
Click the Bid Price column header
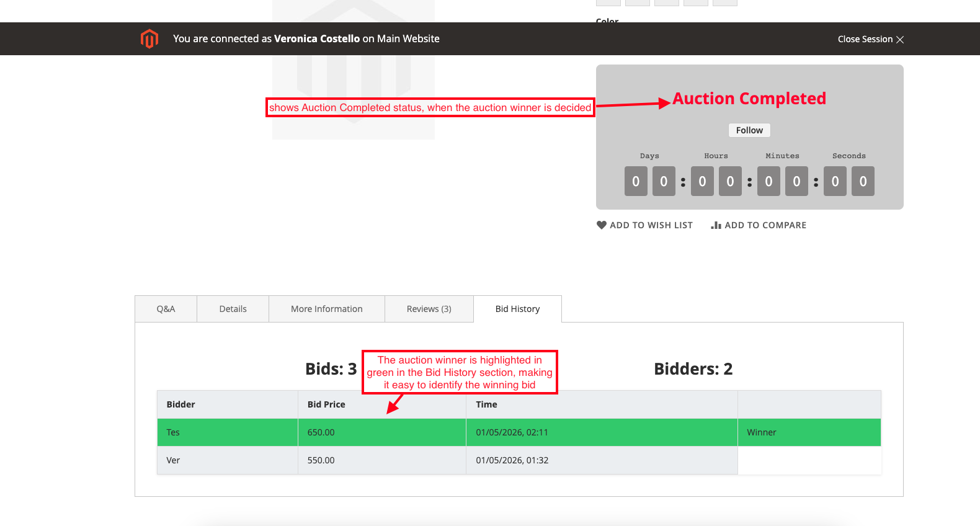pyautogui.click(x=326, y=404)
